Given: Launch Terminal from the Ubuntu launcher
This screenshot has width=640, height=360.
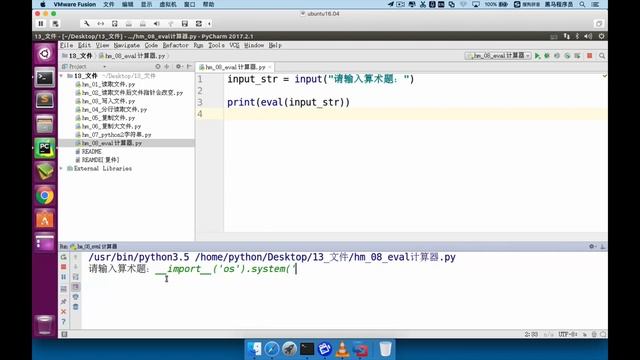Looking at the screenshot, I should point(44,78).
